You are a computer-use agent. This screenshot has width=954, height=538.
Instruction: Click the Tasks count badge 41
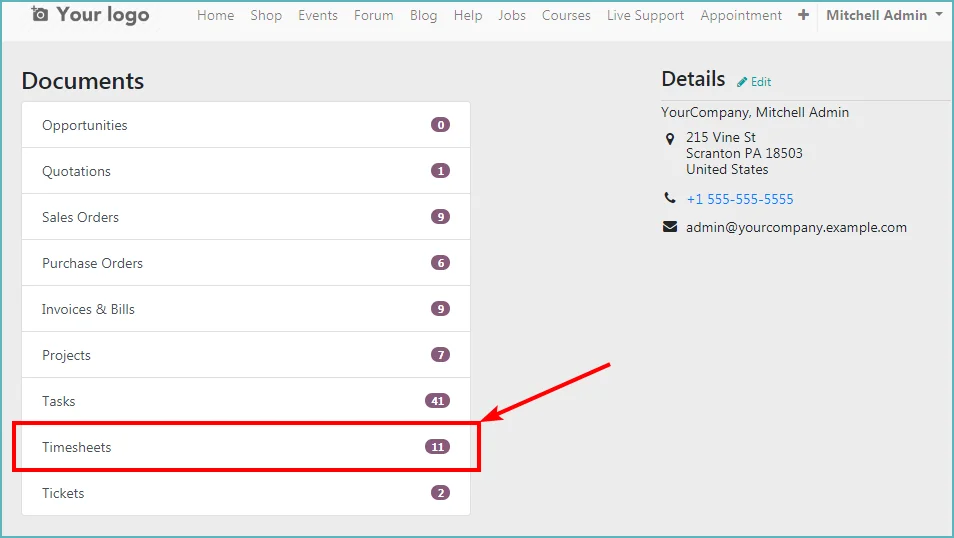pyautogui.click(x=437, y=401)
